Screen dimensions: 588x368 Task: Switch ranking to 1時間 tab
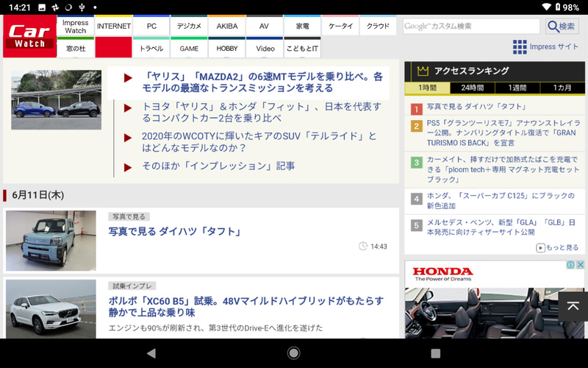point(427,88)
